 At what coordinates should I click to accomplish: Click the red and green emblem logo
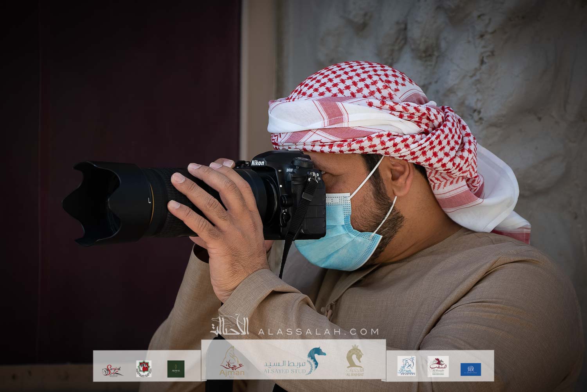[x=144, y=369]
